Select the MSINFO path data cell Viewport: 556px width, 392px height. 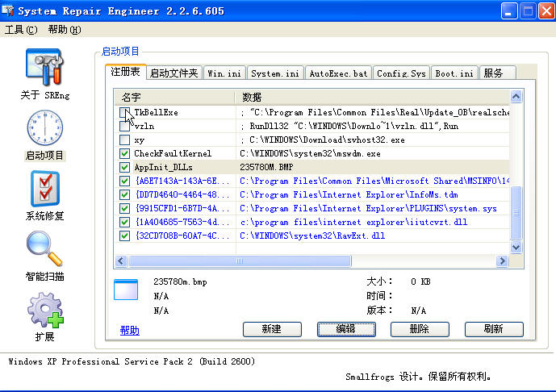click(374, 181)
